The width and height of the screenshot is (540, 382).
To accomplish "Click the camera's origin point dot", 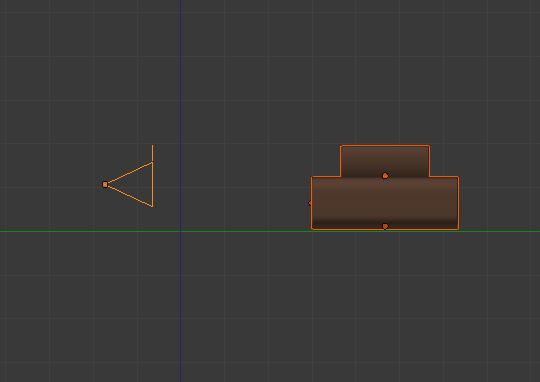I will click(x=105, y=185).
